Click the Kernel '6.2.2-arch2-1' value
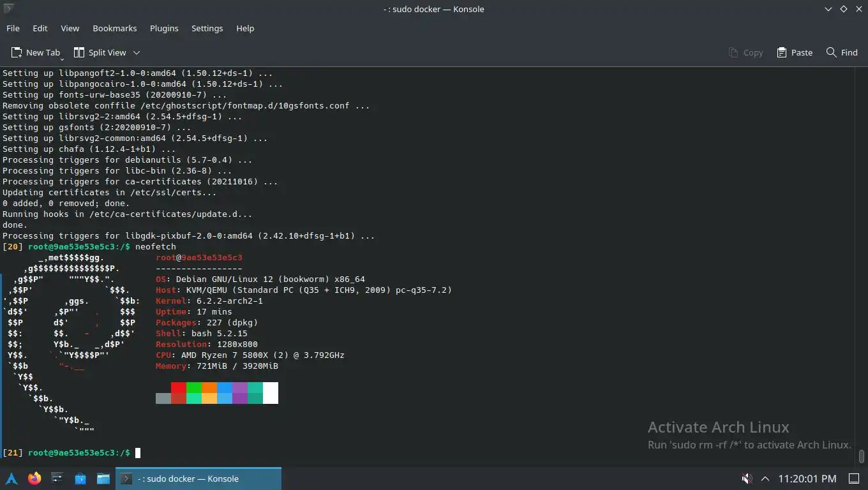The height and width of the screenshot is (490, 868). 230,301
